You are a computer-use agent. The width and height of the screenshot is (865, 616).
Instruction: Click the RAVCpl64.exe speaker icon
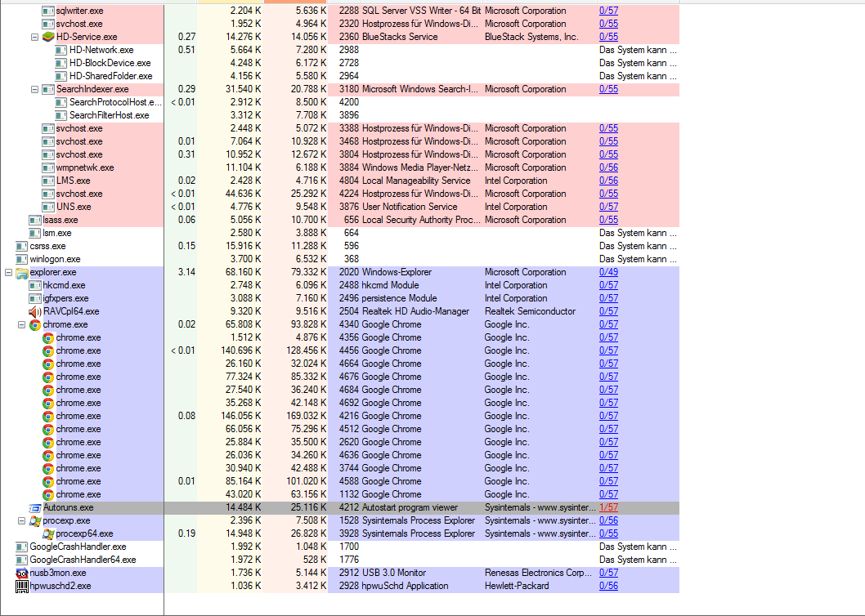(35, 311)
